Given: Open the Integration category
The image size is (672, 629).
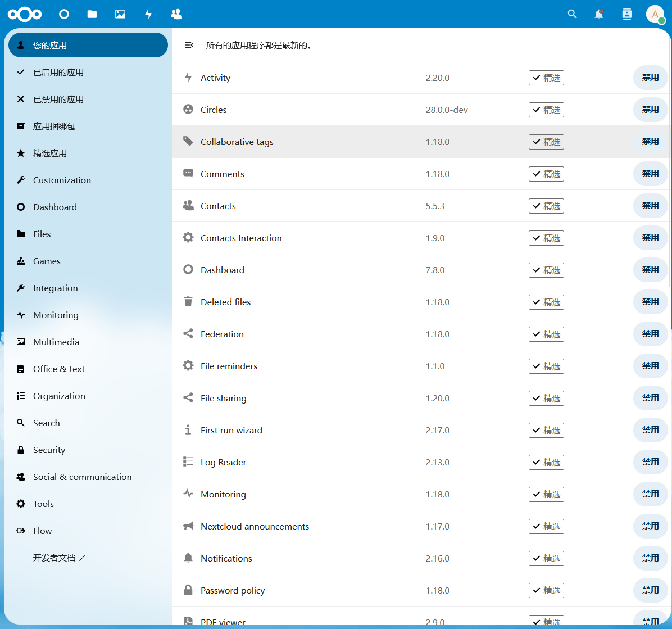Looking at the screenshot, I should [88, 288].
